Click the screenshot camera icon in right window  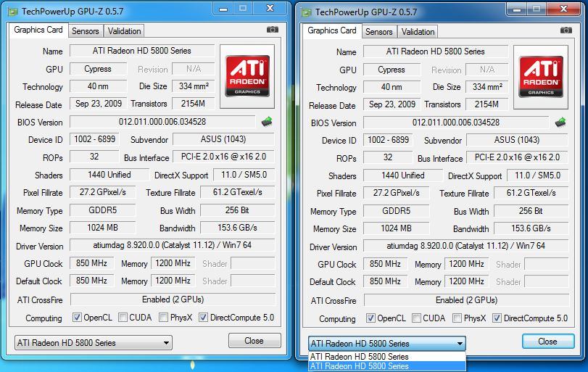(x=566, y=30)
